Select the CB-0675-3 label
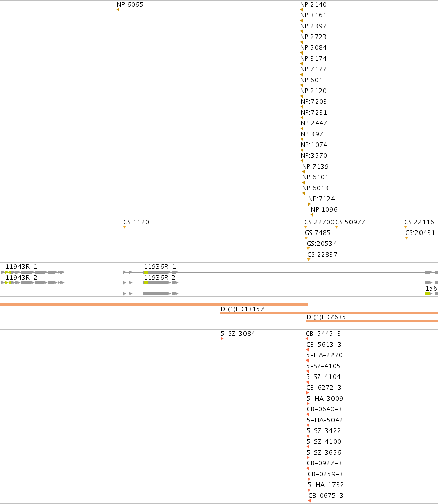 coord(326,496)
